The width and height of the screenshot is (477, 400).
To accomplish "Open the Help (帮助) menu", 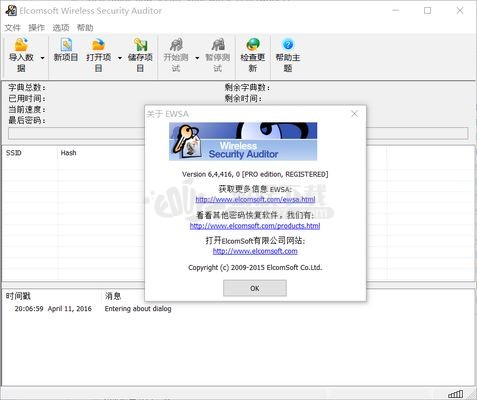I will [x=85, y=28].
